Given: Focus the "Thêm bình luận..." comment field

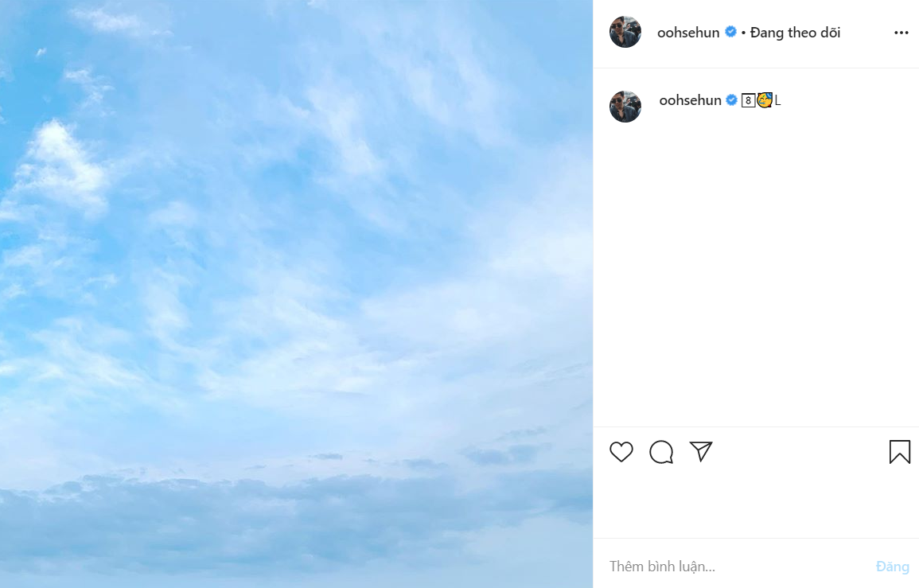Looking at the screenshot, I should coord(732,567).
